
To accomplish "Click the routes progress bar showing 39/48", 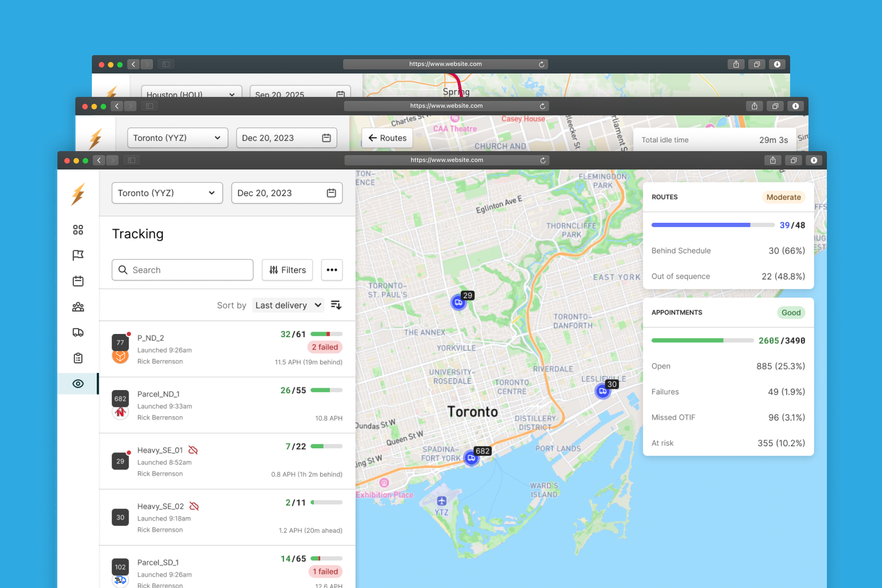I will (x=713, y=225).
